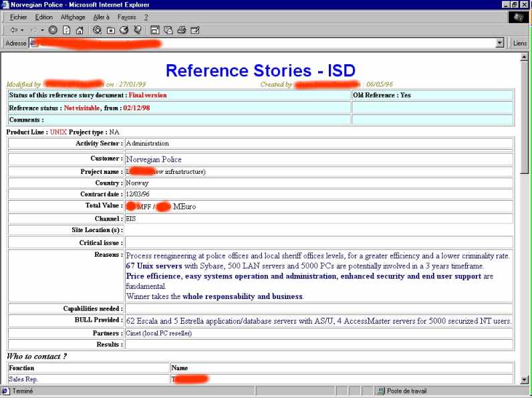Open the ? help menu
This screenshot has height=398, width=532.
tap(146, 17)
